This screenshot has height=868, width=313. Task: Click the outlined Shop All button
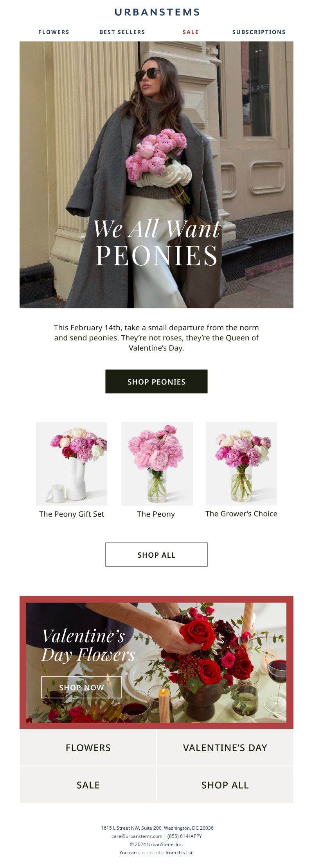click(x=156, y=555)
